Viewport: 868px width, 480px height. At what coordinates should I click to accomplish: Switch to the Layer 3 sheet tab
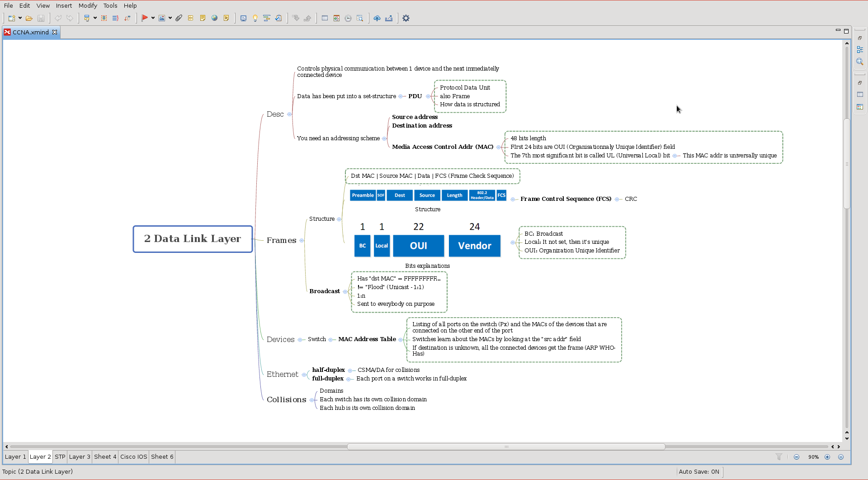point(80,456)
